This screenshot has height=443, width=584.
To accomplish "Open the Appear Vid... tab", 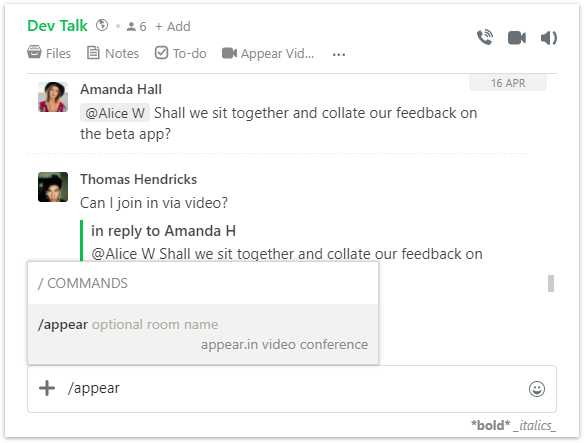I will pos(268,53).
